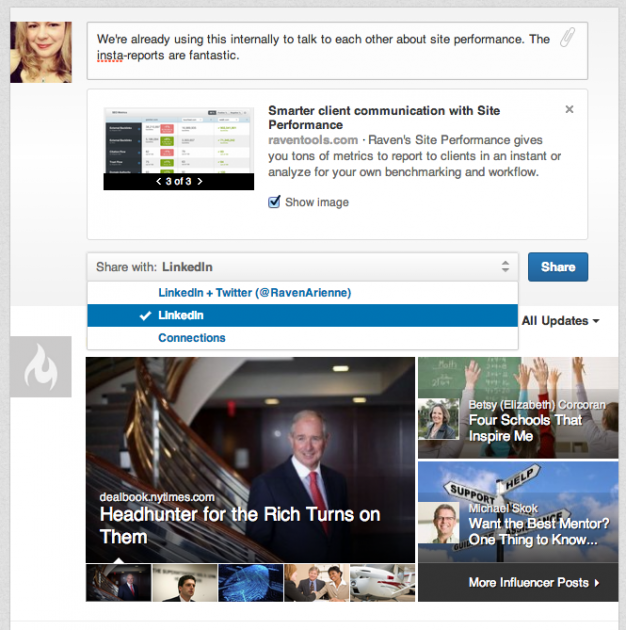The width and height of the screenshot is (626, 630).
Task: Select the blue fingerprint story thumbnail
Action: click(251, 583)
